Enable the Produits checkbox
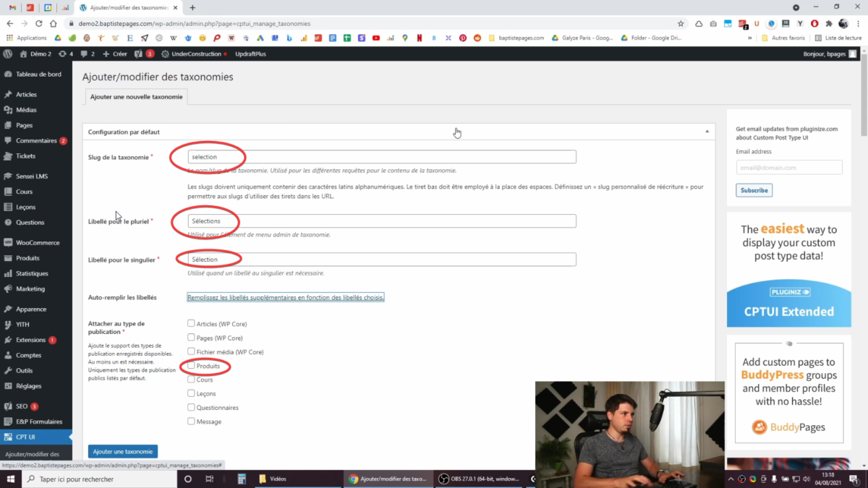 [192, 366]
